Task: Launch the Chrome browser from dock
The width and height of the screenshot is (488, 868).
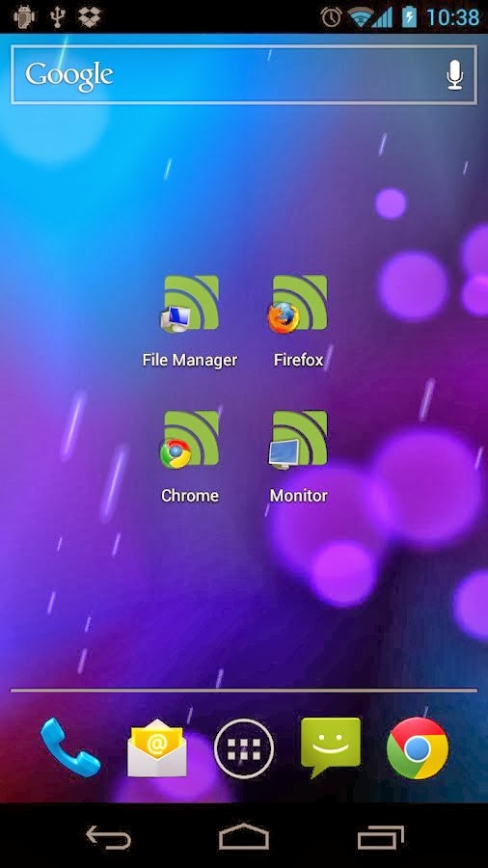Action: pos(418,747)
